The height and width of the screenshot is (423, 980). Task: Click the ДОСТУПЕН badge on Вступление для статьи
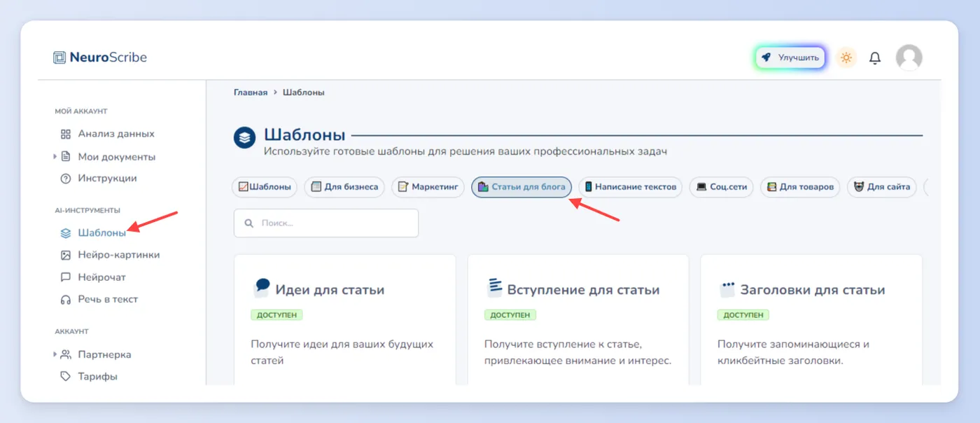tap(510, 315)
